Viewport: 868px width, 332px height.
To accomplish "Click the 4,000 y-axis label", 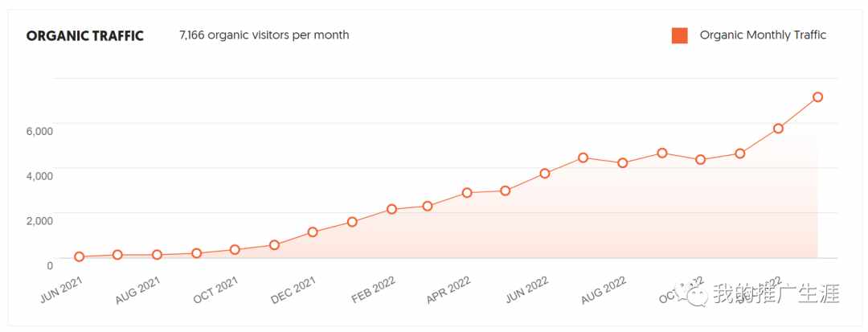I will click(x=39, y=175).
